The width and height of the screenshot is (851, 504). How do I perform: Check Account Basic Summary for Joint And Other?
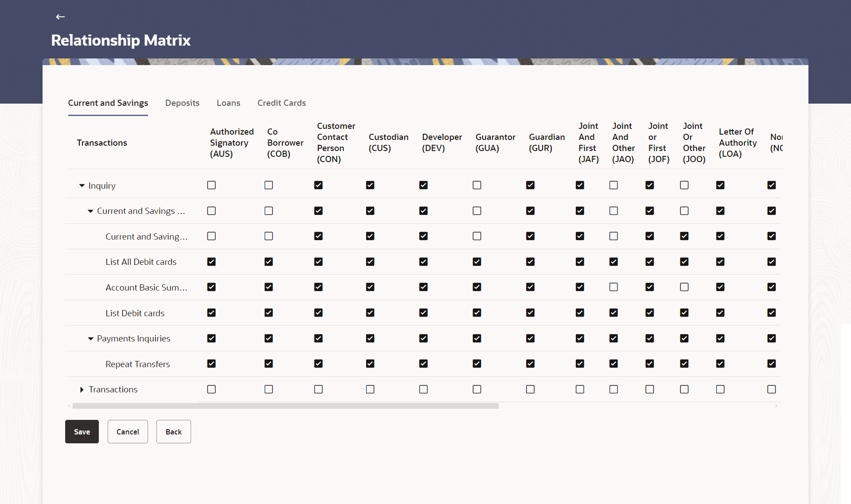[613, 287]
